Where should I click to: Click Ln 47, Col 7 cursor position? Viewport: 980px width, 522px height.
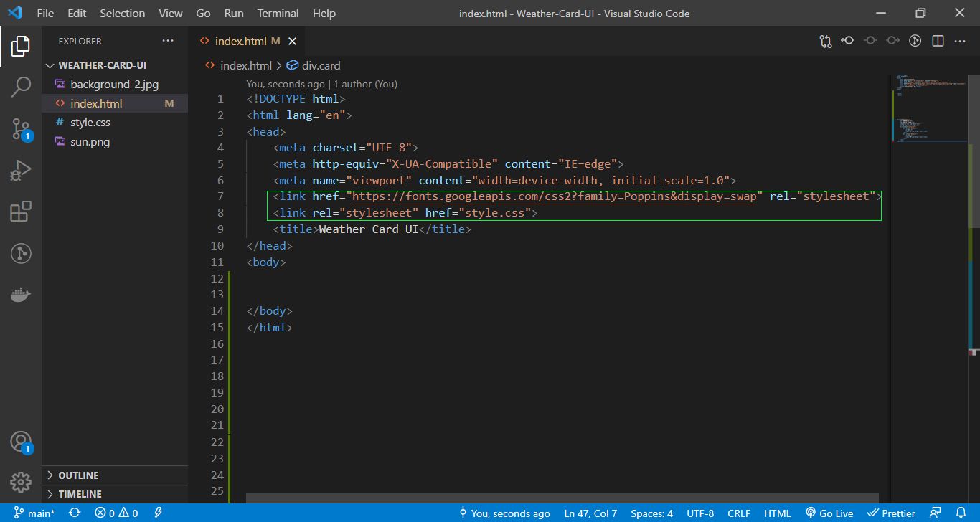[x=590, y=513]
